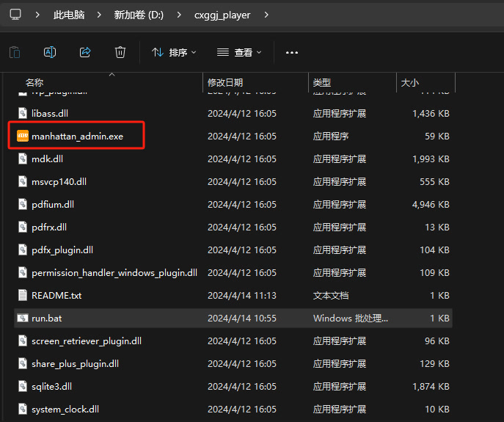Click the share_plus_plugin.dll file icon
The image size is (504, 422).
(23, 363)
